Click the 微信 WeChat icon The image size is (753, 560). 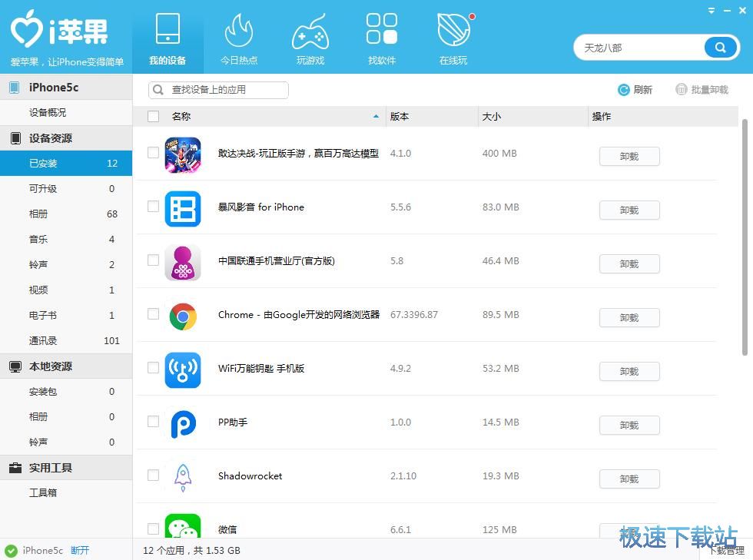(183, 526)
